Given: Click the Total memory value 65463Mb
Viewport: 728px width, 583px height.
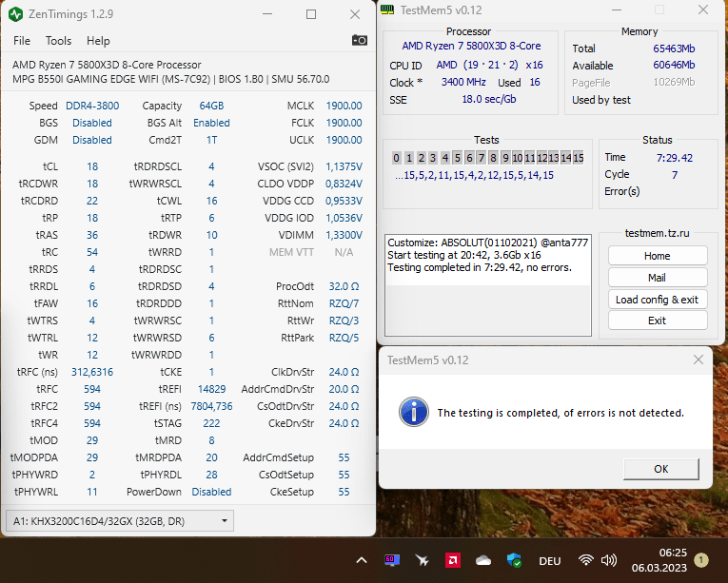Looking at the screenshot, I should pos(674,49).
